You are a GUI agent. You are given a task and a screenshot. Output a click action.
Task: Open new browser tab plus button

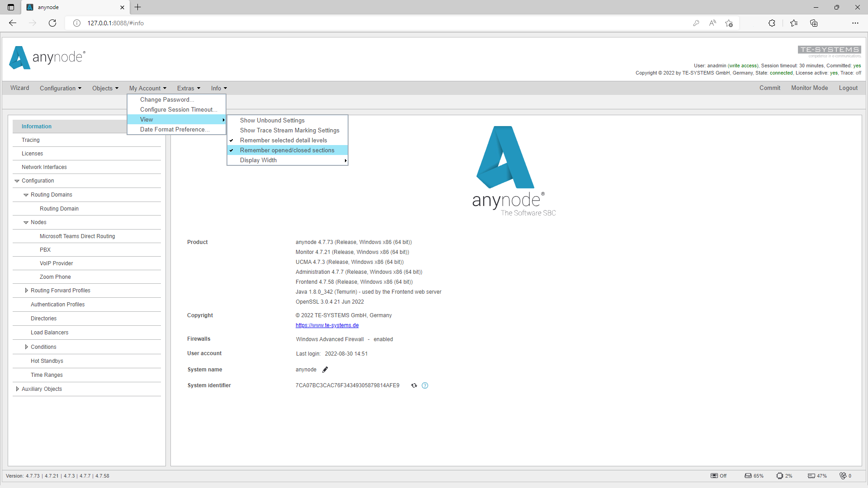(x=138, y=7)
